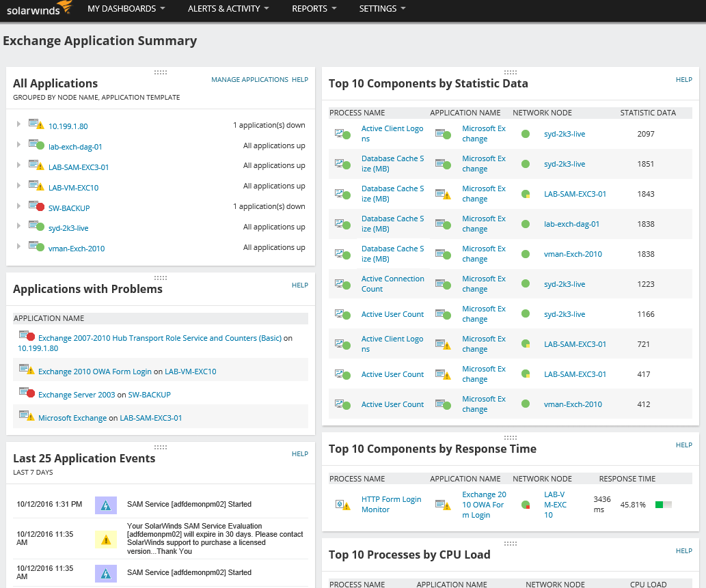Image resolution: width=706 pixels, height=588 pixels.
Task: Open Help for Applications with Problems
Action: (300, 285)
